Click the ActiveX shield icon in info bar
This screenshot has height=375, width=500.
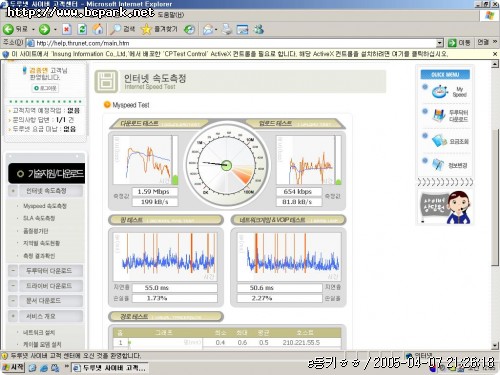[5, 54]
